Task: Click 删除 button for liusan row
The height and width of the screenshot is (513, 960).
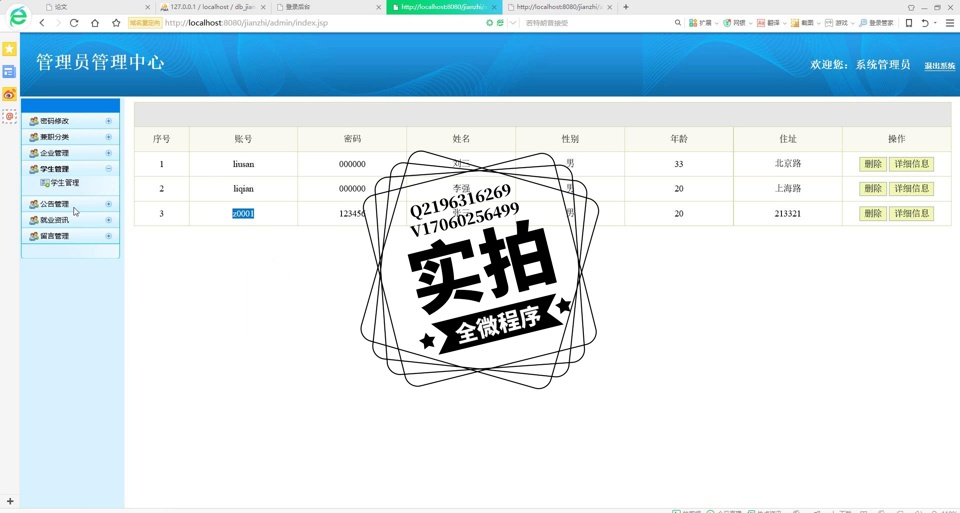Action: 872,164
